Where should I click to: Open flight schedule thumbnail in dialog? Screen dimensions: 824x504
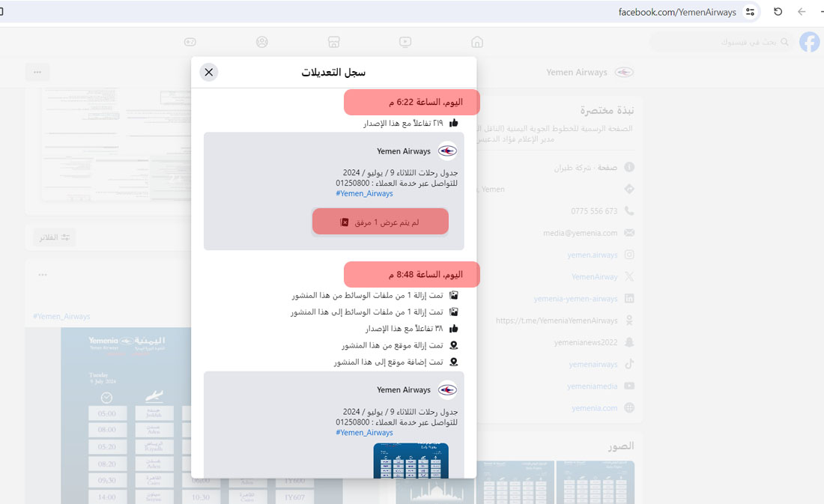(x=411, y=461)
